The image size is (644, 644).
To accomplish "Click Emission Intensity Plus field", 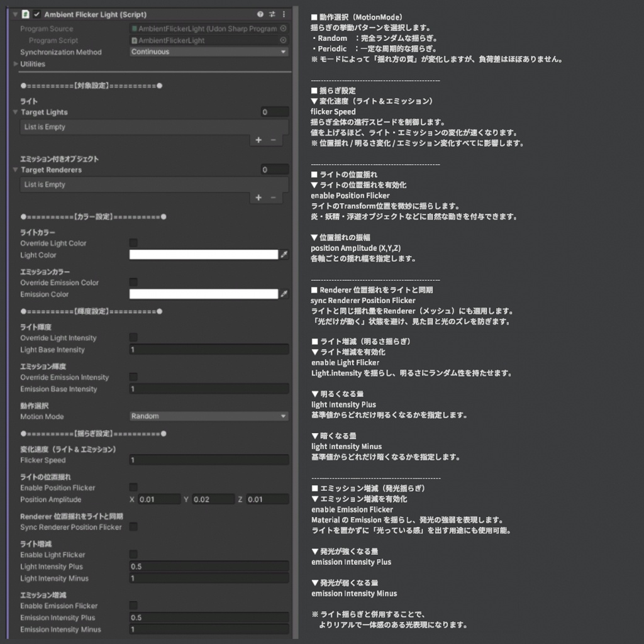I will (209, 618).
